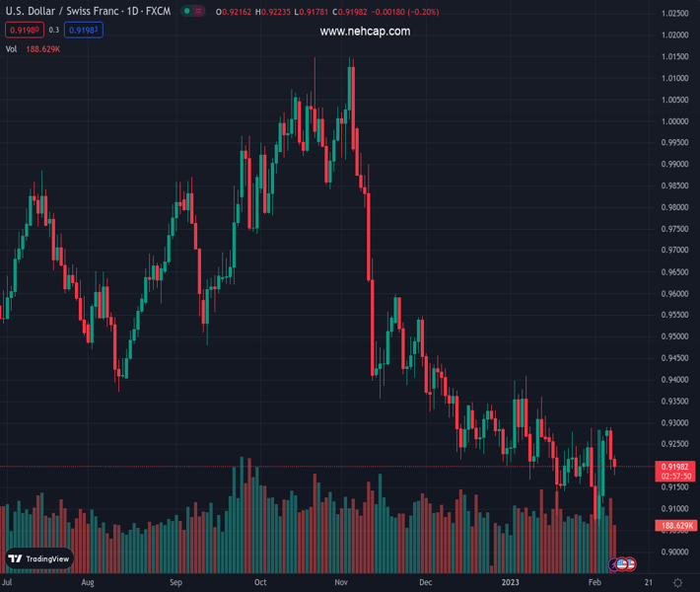Click the red sell price 0.91980 button
Viewport: 700px width, 592px height.
pos(25,31)
